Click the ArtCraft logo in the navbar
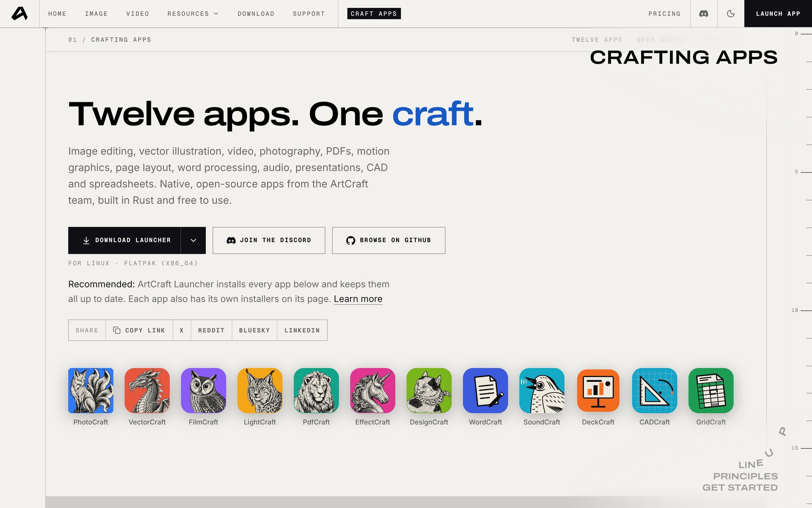The width and height of the screenshot is (812, 508). pyautogui.click(x=19, y=14)
